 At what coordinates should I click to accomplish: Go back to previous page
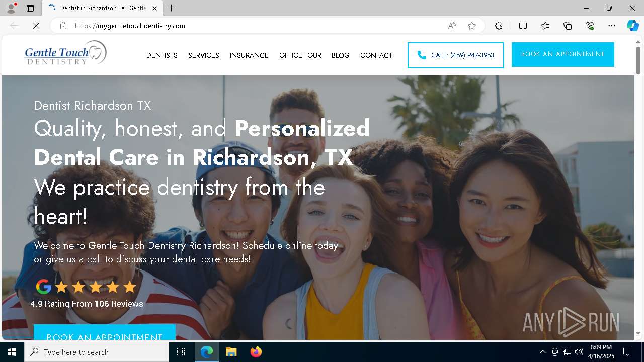(x=14, y=26)
